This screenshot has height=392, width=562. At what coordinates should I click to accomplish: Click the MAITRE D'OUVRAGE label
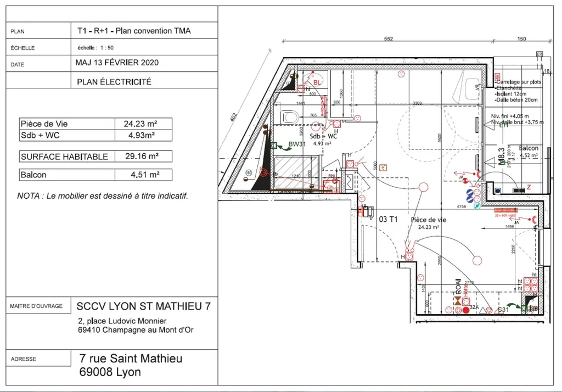[x=36, y=306]
